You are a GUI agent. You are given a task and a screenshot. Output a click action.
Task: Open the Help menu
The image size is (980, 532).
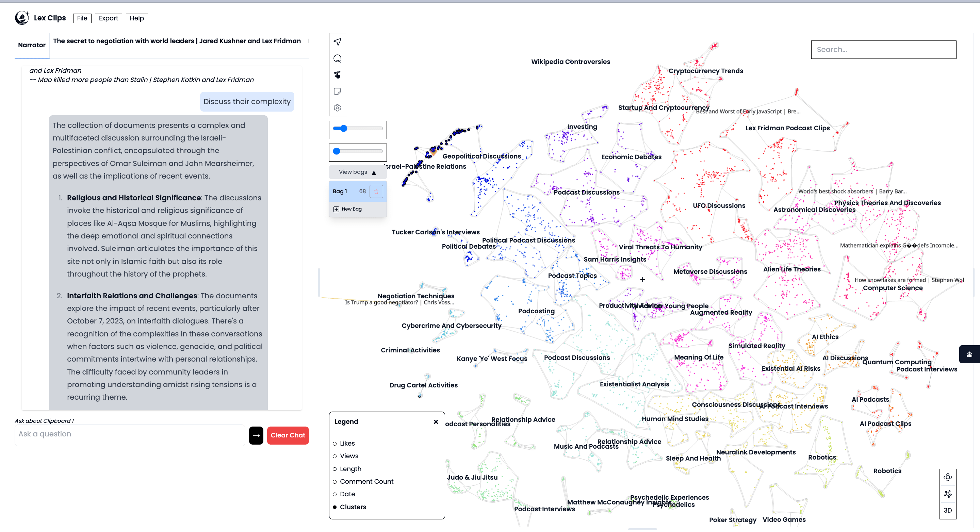[x=137, y=18]
